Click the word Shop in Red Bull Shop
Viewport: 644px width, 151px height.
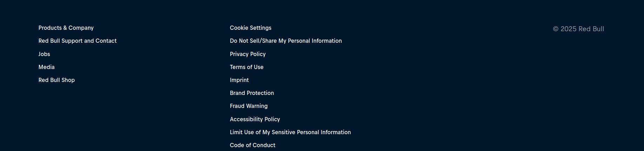pyautogui.click(x=68, y=80)
